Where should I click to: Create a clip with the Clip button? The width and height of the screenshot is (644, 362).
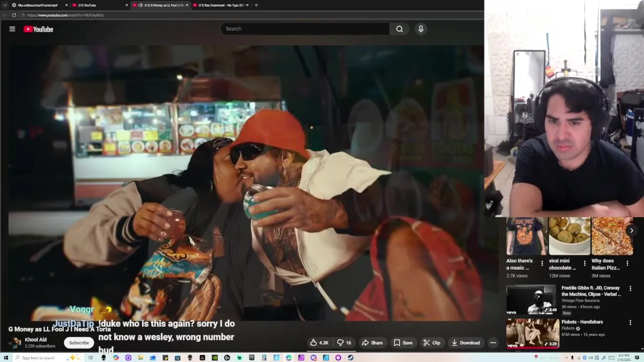(x=432, y=343)
